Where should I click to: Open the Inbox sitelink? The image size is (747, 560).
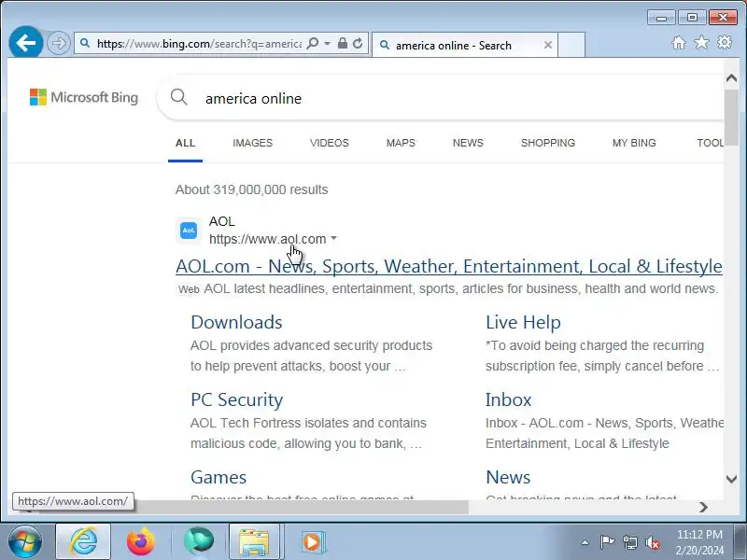pyautogui.click(x=508, y=400)
